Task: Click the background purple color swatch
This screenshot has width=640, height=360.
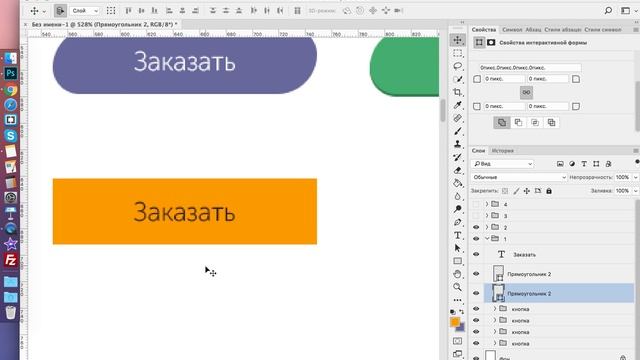Action: point(461,328)
